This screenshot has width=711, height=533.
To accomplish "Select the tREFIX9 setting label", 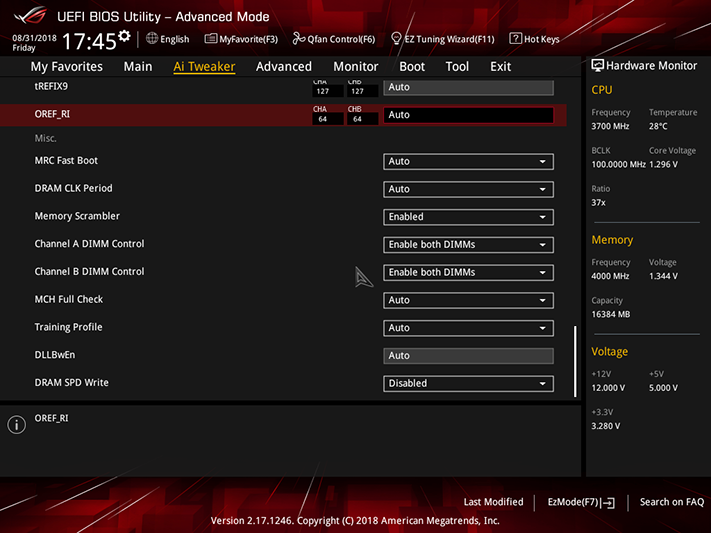I will tap(51, 86).
